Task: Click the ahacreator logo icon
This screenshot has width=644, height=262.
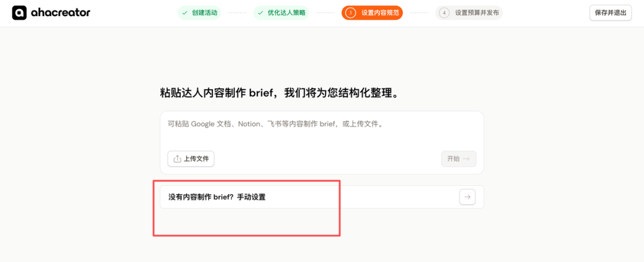Action: click(x=19, y=13)
